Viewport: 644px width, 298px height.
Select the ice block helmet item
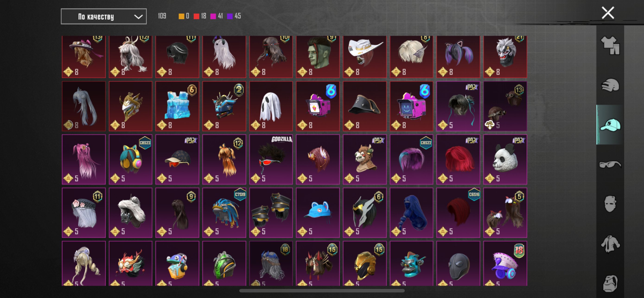click(x=177, y=106)
